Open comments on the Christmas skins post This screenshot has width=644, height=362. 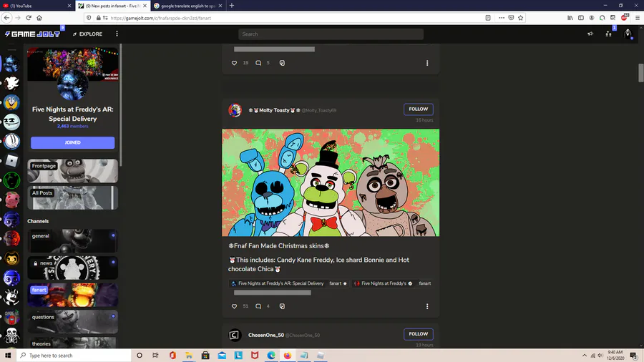(x=258, y=306)
